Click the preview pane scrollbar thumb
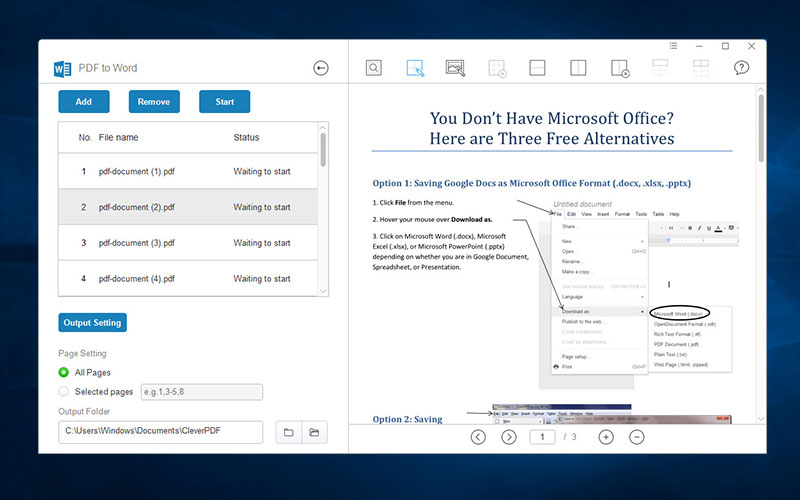 (761, 129)
